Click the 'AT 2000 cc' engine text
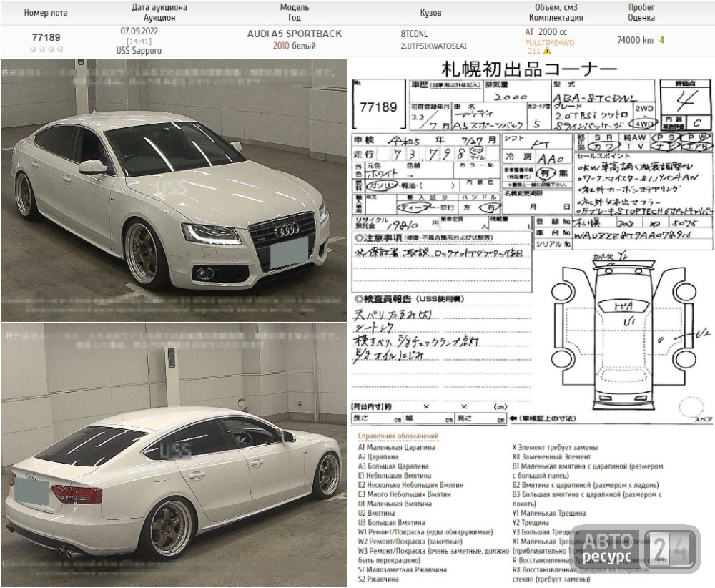 pyautogui.click(x=546, y=32)
